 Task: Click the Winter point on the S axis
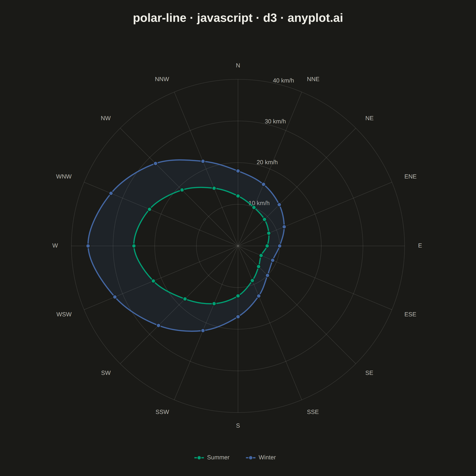(238, 317)
